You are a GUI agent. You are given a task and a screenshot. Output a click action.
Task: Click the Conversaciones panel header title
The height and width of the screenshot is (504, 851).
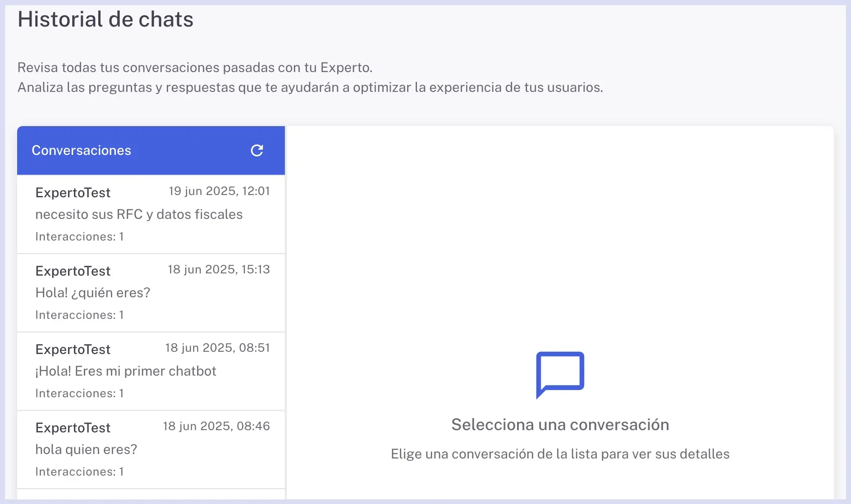82,150
